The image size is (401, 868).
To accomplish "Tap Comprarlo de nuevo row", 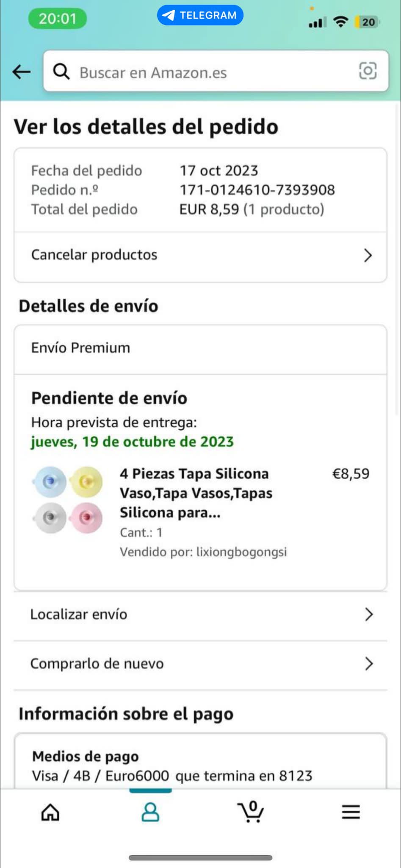I will point(97,663).
